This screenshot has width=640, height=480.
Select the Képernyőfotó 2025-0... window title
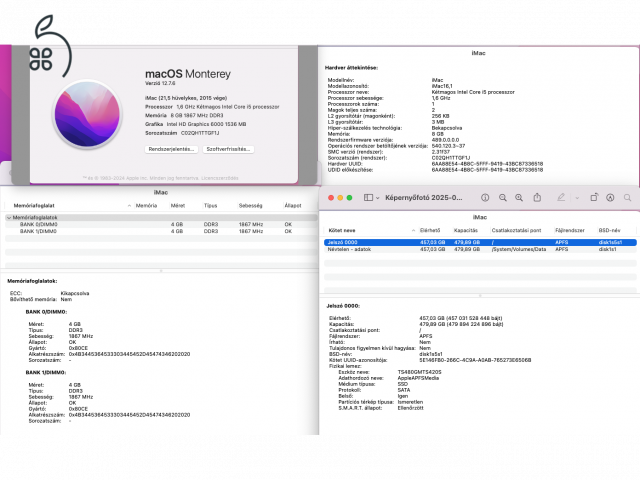click(424, 198)
